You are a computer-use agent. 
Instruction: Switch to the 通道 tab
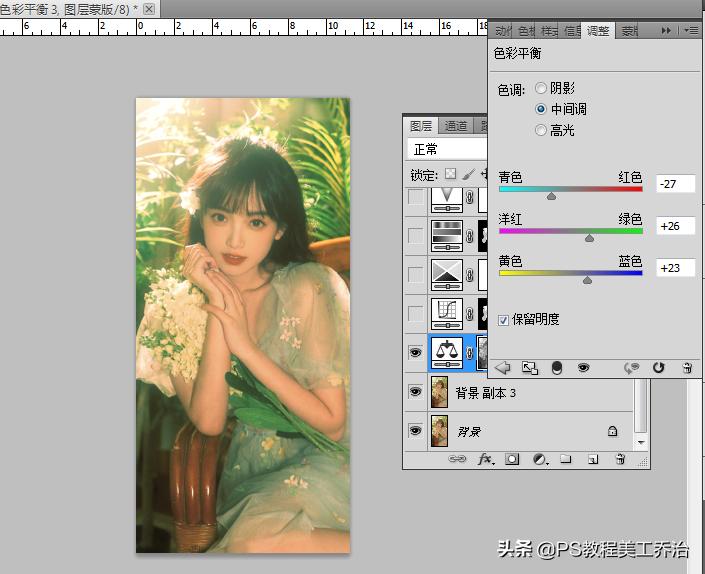(455, 126)
